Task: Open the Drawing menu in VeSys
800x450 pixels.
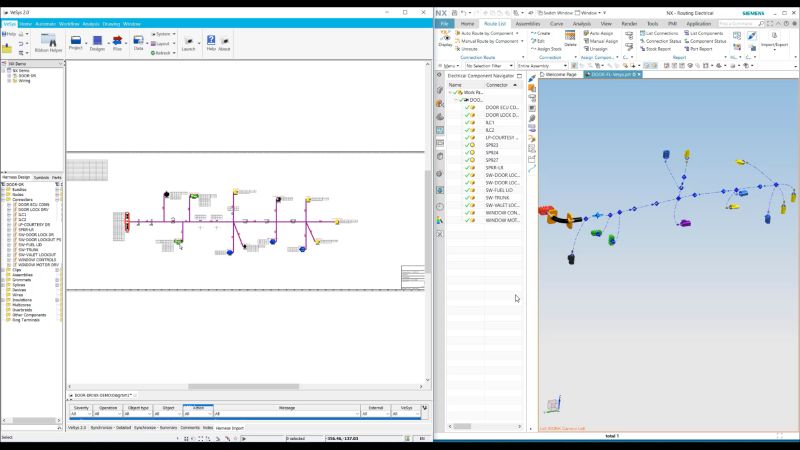Action: [x=111, y=24]
